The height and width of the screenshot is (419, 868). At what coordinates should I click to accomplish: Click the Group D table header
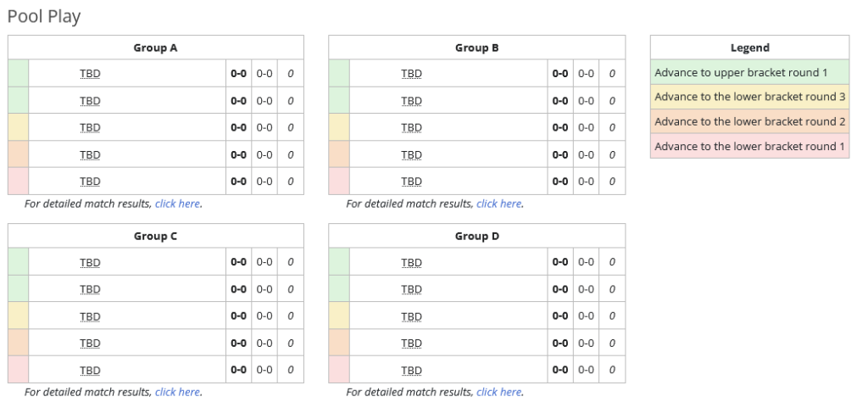pyautogui.click(x=476, y=237)
